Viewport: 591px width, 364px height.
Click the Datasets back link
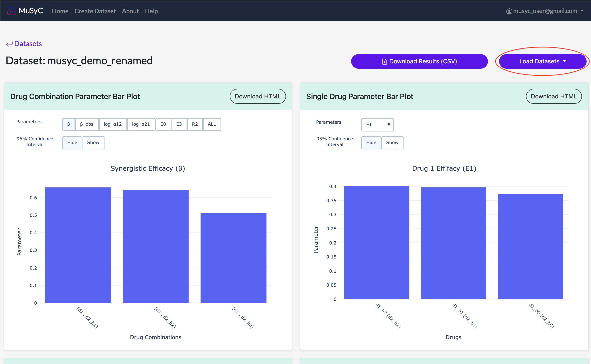point(28,44)
